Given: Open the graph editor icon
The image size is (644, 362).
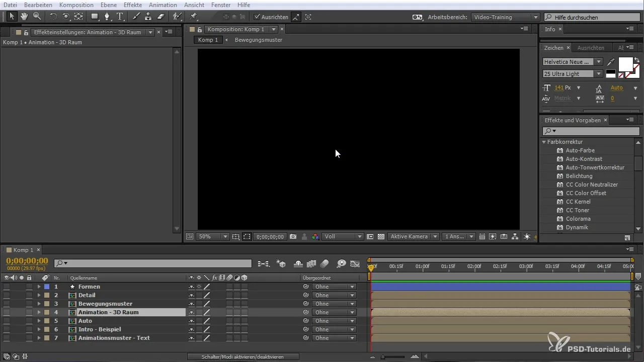Looking at the screenshot, I should pyautogui.click(x=355, y=263).
